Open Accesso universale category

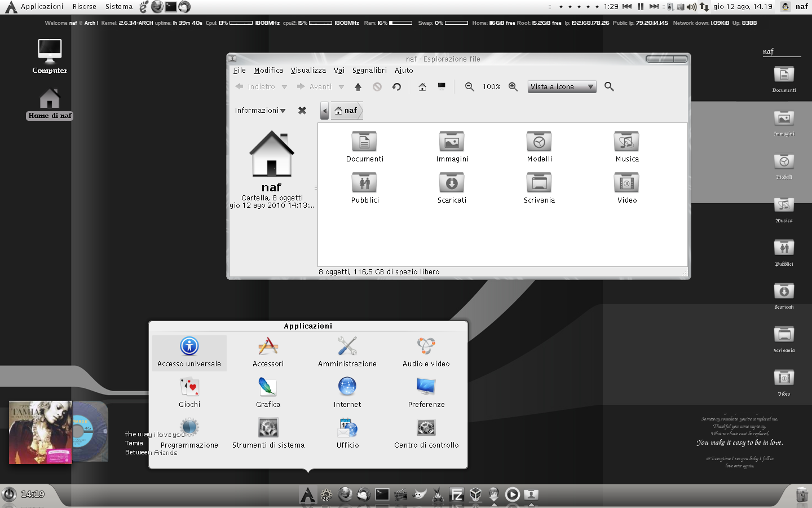click(189, 353)
